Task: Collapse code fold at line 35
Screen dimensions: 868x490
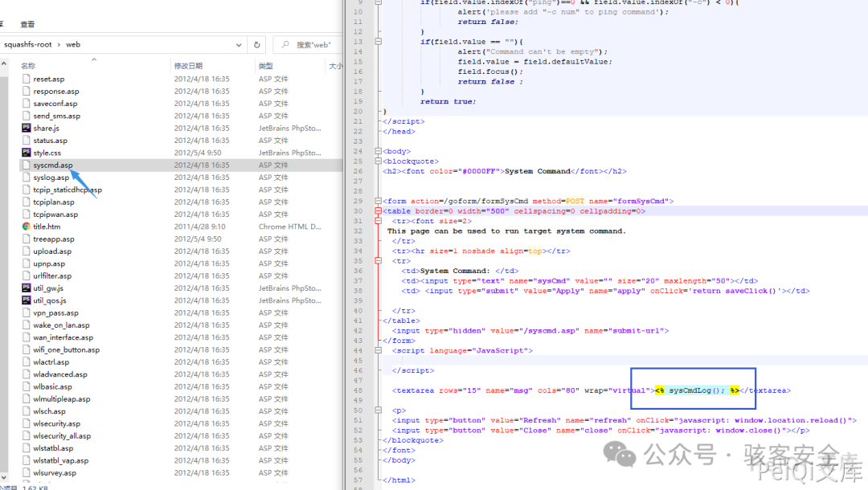Action: point(378,260)
